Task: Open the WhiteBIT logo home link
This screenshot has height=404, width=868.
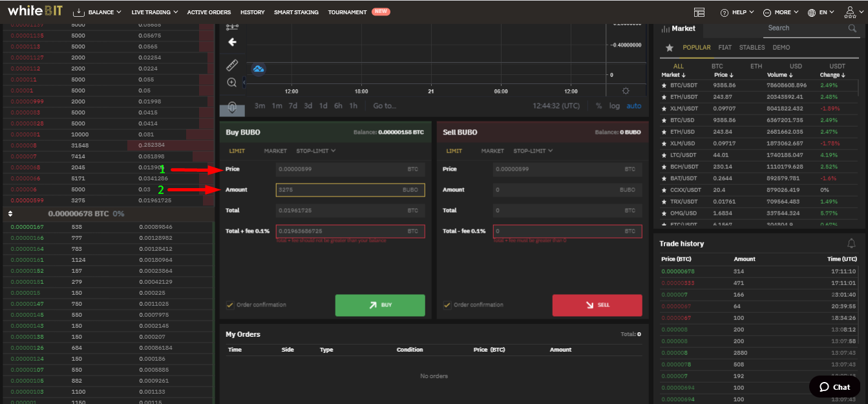Action: tap(34, 11)
